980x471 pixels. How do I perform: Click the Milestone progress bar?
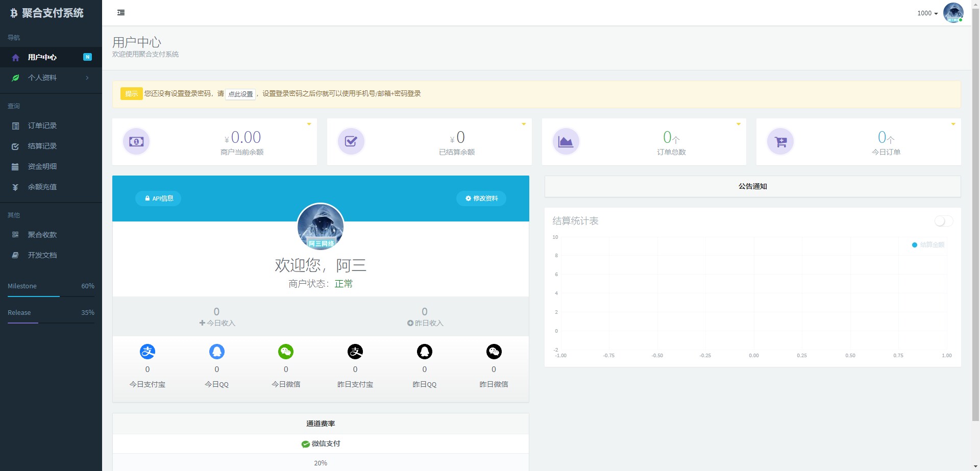[51, 296]
